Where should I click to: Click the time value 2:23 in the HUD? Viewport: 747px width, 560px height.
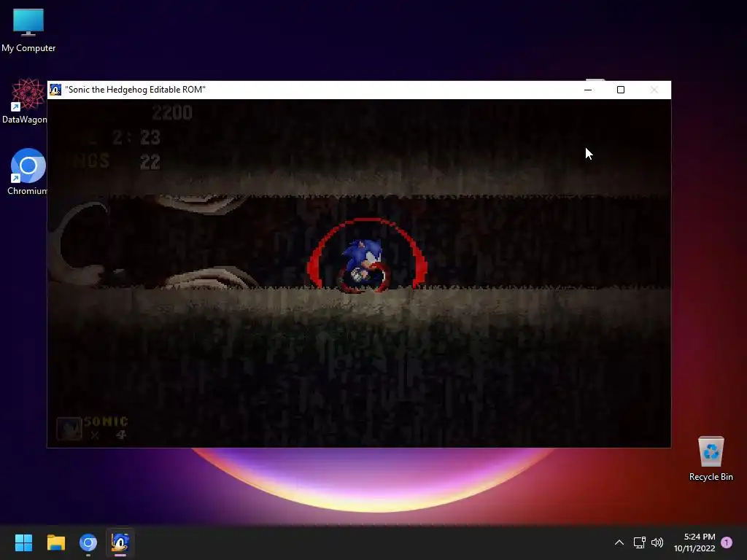pyautogui.click(x=136, y=138)
